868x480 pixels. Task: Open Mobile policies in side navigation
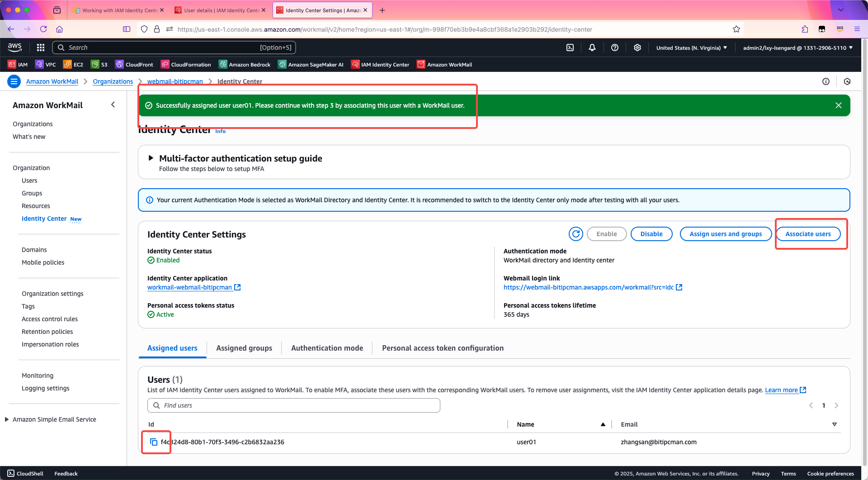pos(43,262)
